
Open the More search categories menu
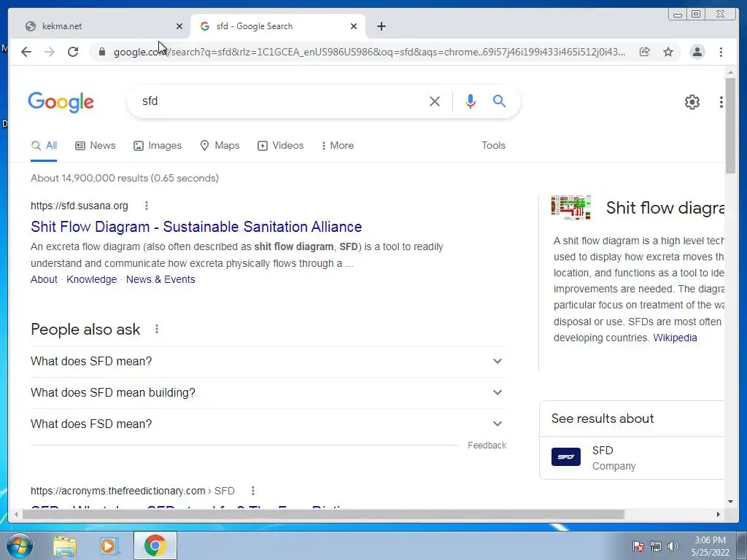[x=337, y=146]
